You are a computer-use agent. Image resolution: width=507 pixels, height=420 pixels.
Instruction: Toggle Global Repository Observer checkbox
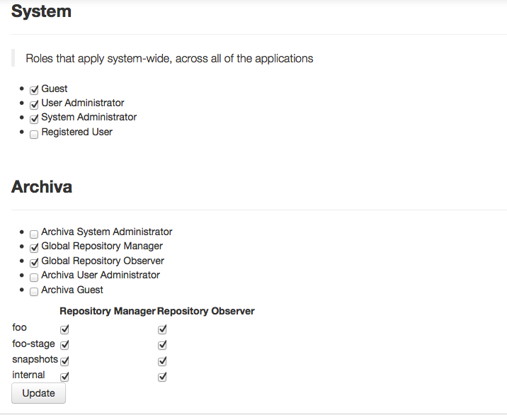pos(34,262)
